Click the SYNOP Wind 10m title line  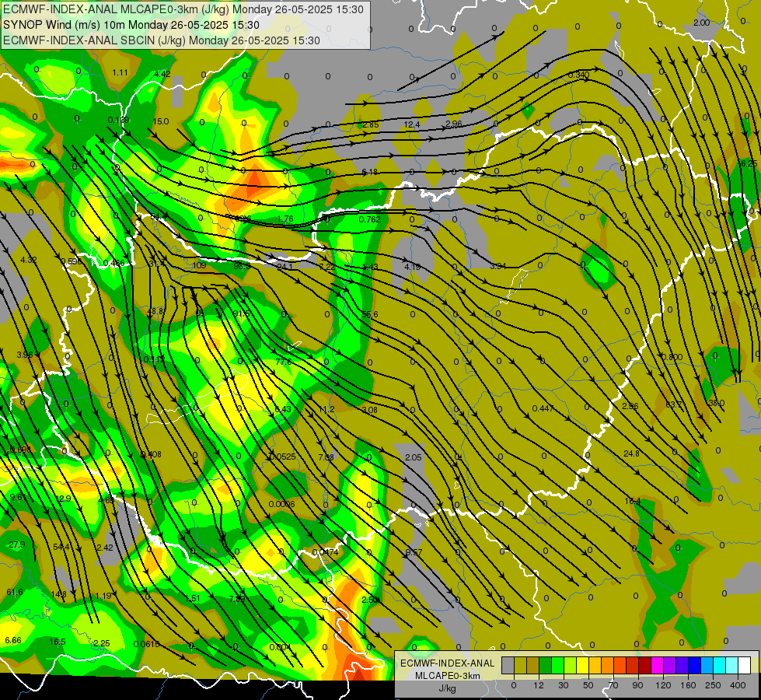coord(131,25)
